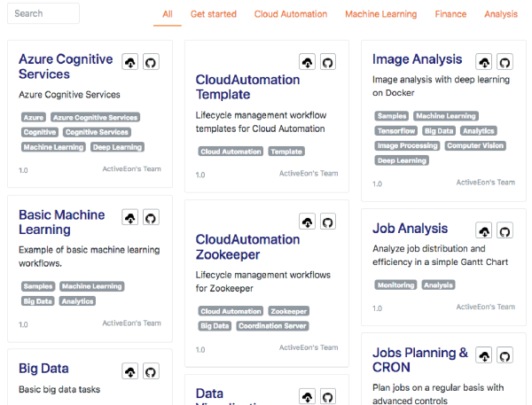Open Image Analysis title link
Viewport: 532px width, 405px height.
(x=418, y=59)
